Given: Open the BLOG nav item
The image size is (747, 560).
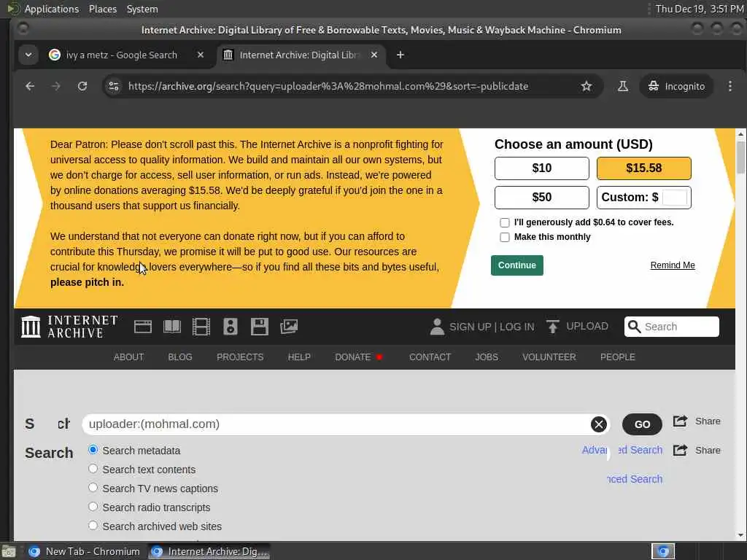Looking at the screenshot, I should 180,357.
